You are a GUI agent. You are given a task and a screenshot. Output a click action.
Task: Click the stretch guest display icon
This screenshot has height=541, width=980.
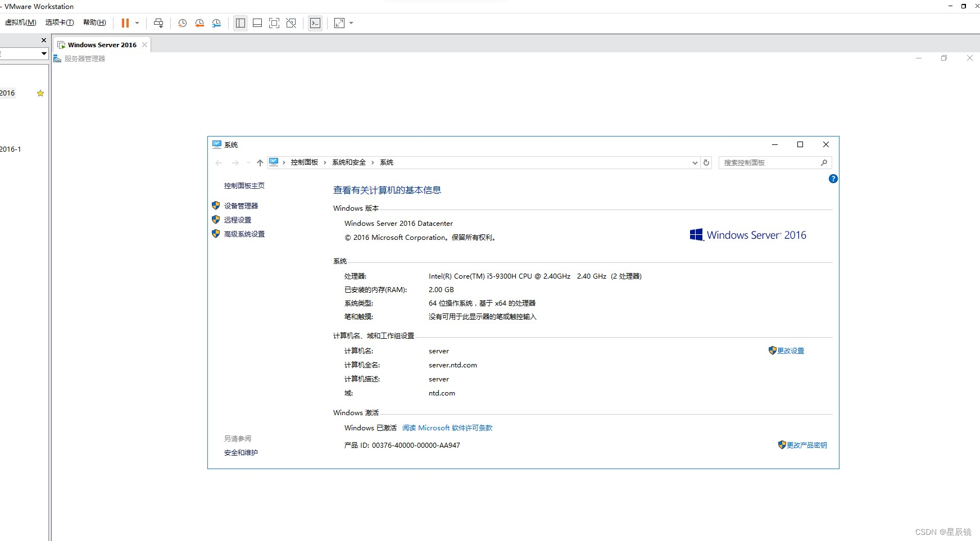(x=339, y=23)
